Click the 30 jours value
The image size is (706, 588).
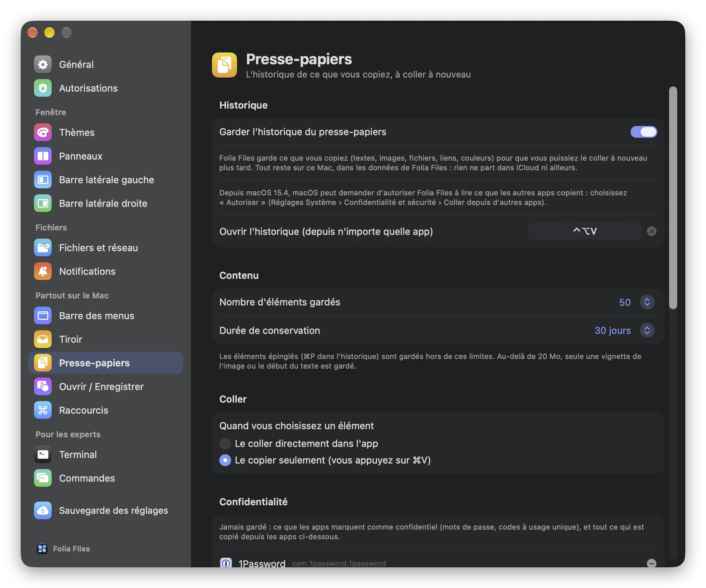point(613,331)
